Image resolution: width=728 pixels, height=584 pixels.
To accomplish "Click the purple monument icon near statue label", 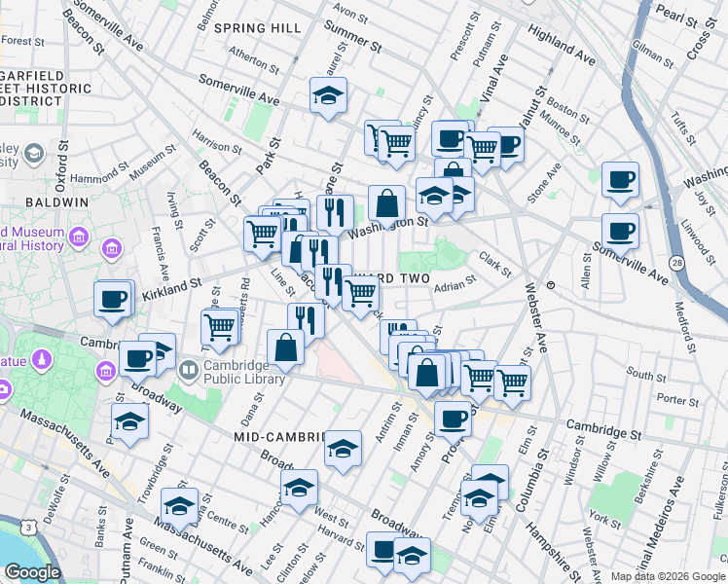I will coord(42,360).
